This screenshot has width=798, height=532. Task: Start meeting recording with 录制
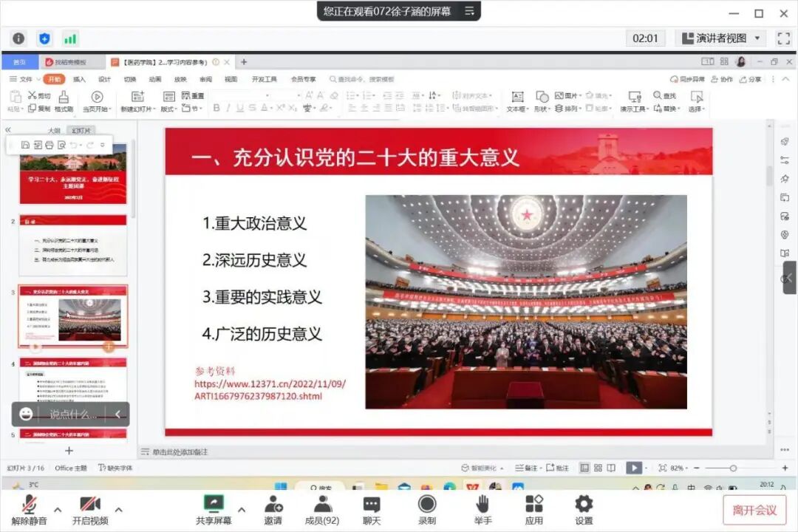point(428,508)
